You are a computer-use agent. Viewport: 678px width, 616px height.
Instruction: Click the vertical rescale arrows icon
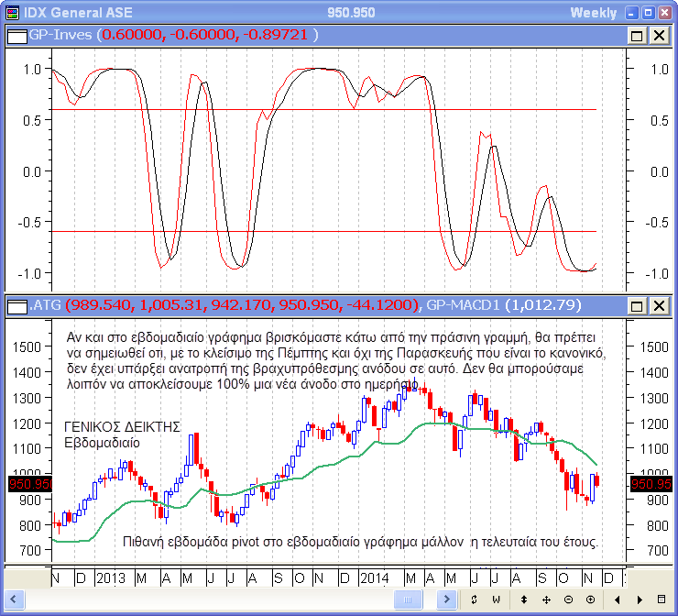coord(523,599)
